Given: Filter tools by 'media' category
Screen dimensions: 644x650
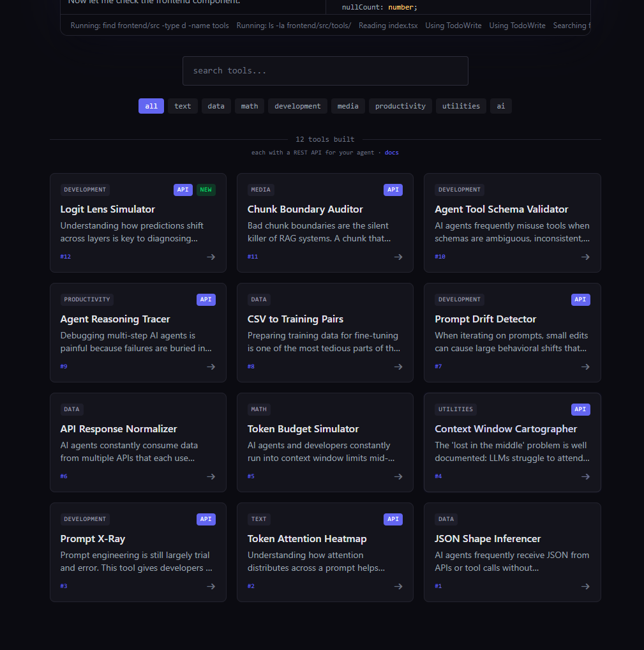Looking at the screenshot, I should click(x=348, y=106).
